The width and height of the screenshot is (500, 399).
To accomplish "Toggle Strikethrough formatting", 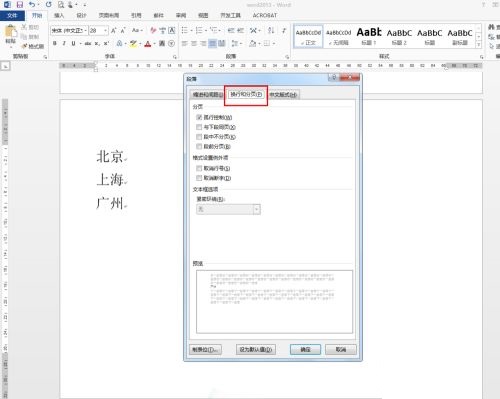I will point(88,43).
